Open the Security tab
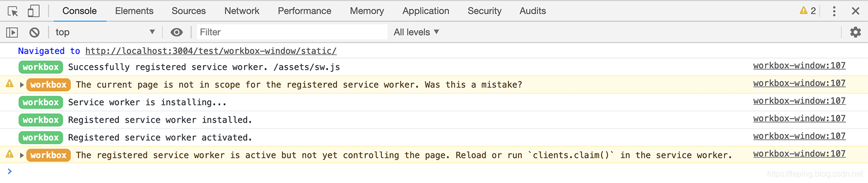The width and height of the screenshot is (868, 183). [x=485, y=11]
